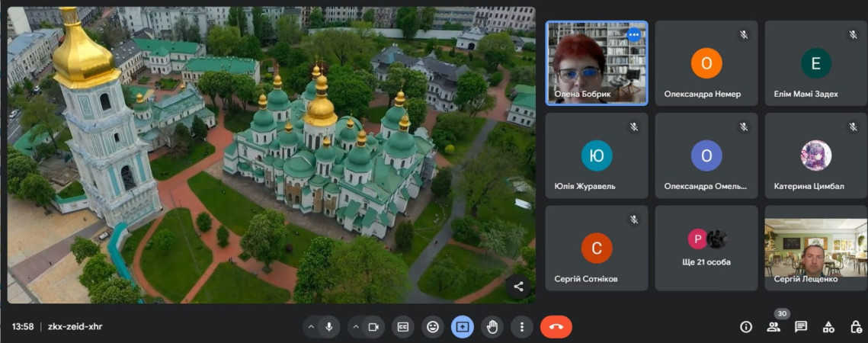
Task: Open meeting details info panel
Action: pyautogui.click(x=746, y=327)
